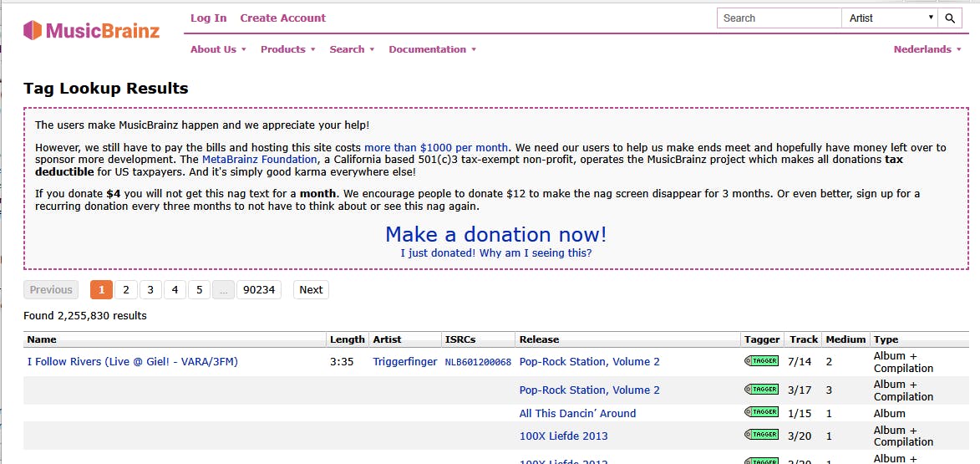Jump to last page 90234
Image resolution: width=980 pixels, height=464 pixels.
click(x=259, y=289)
